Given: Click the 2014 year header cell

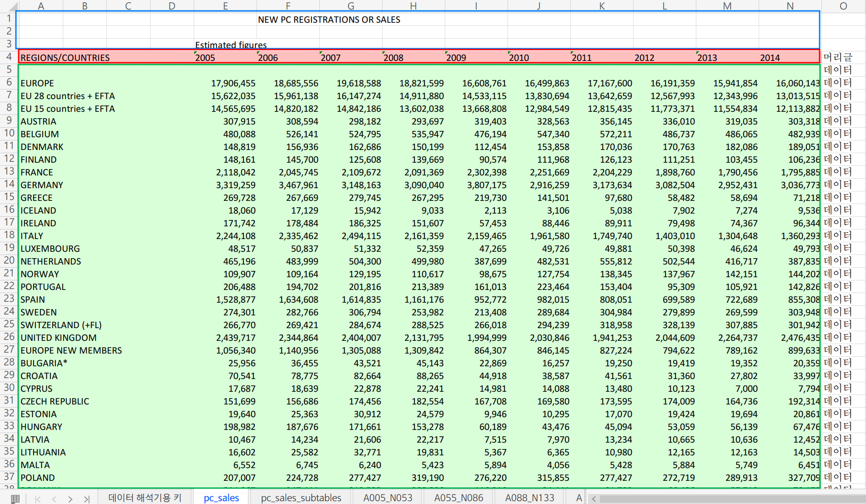Looking at the screenshot, I should (770, 58).
